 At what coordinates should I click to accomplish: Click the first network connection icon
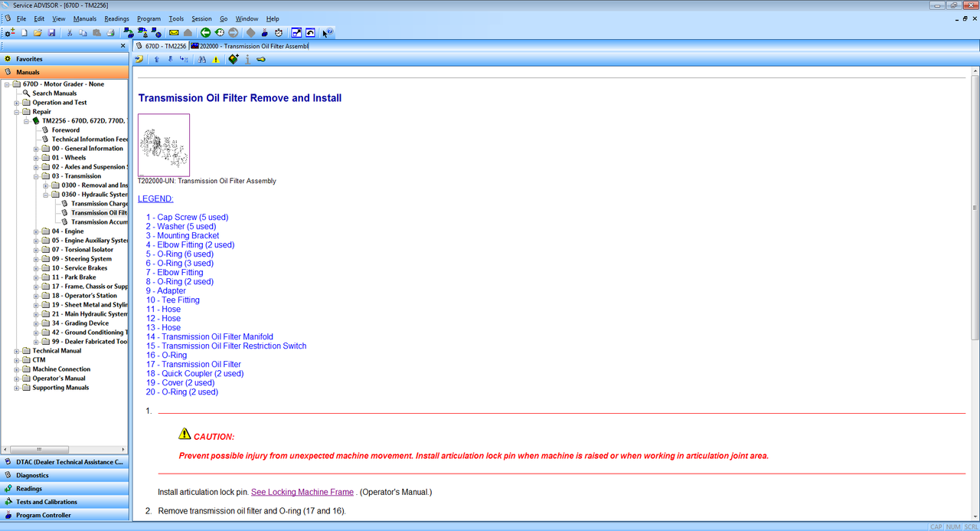point(129,33)
